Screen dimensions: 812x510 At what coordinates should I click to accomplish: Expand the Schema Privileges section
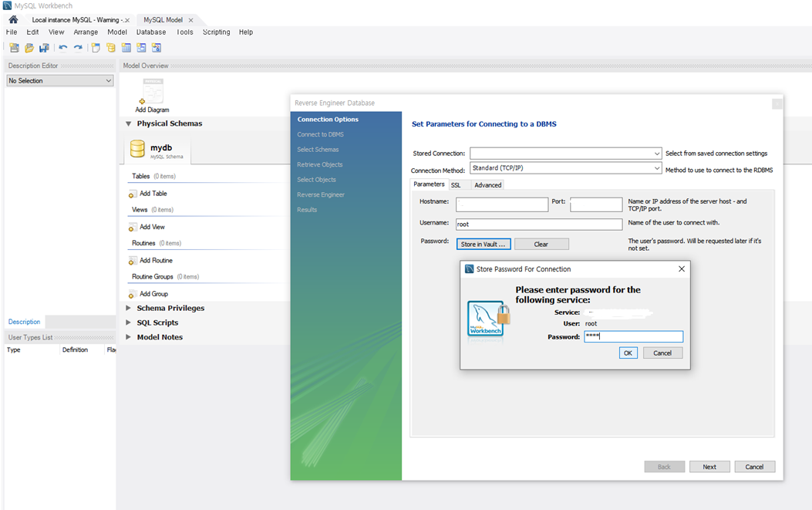[129, 308]
